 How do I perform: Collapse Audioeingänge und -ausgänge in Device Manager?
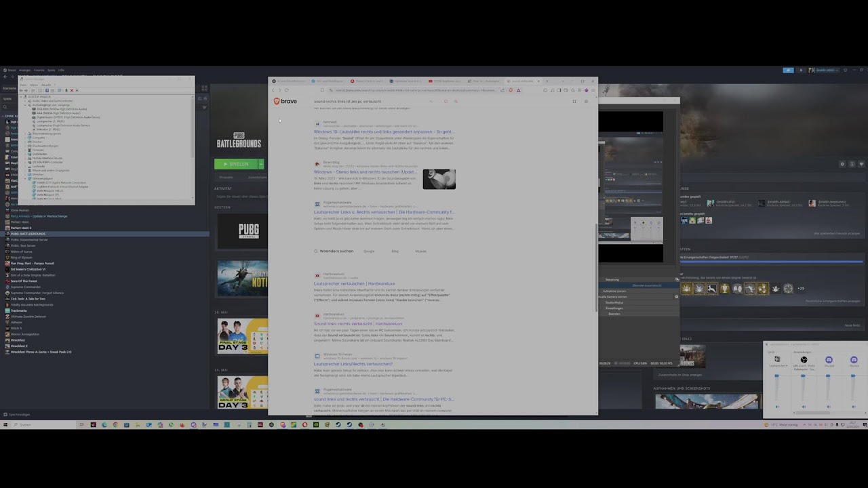25,105
